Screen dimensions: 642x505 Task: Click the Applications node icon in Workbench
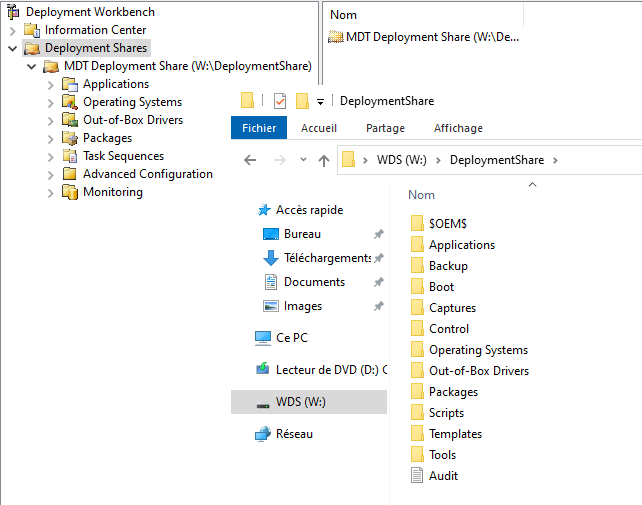click(x=70, y=84)
